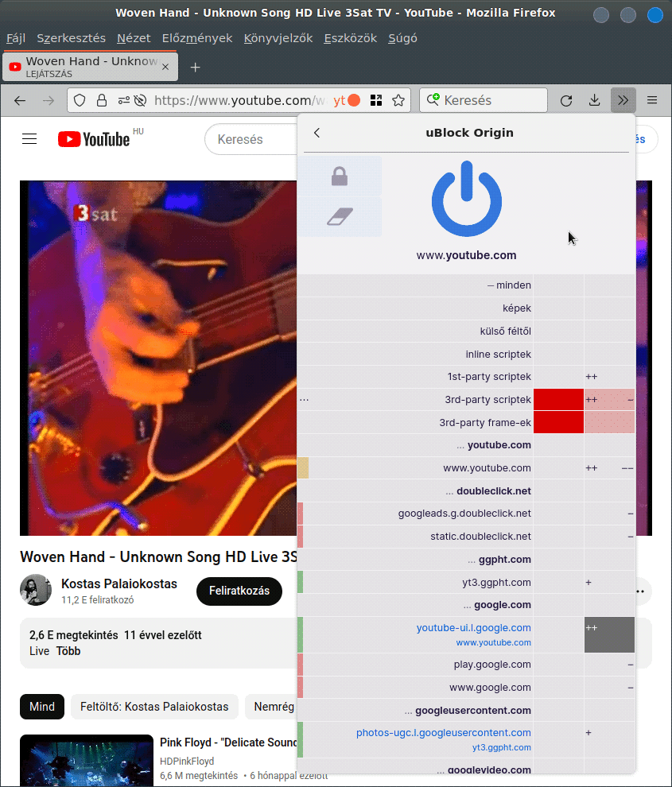Viewport: 672px width, 787px height.
Task: Open the Kostas Palaiokostas channel link
Action: (119, 583)
